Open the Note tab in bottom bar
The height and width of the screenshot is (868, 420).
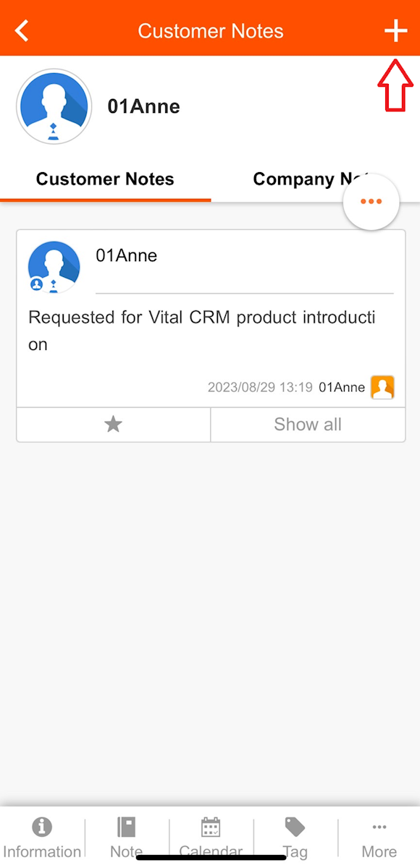127,838
